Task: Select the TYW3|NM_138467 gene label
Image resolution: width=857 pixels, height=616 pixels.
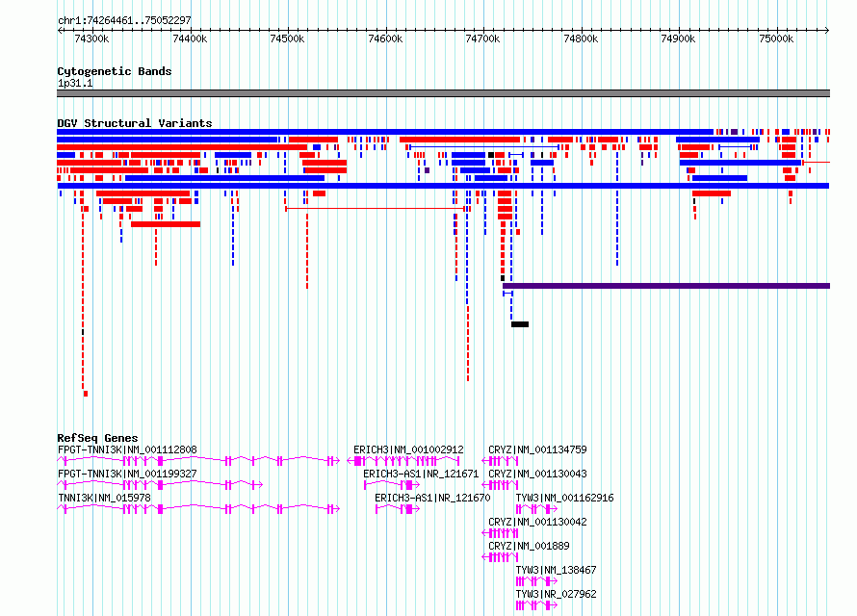Action: point(556,570)
